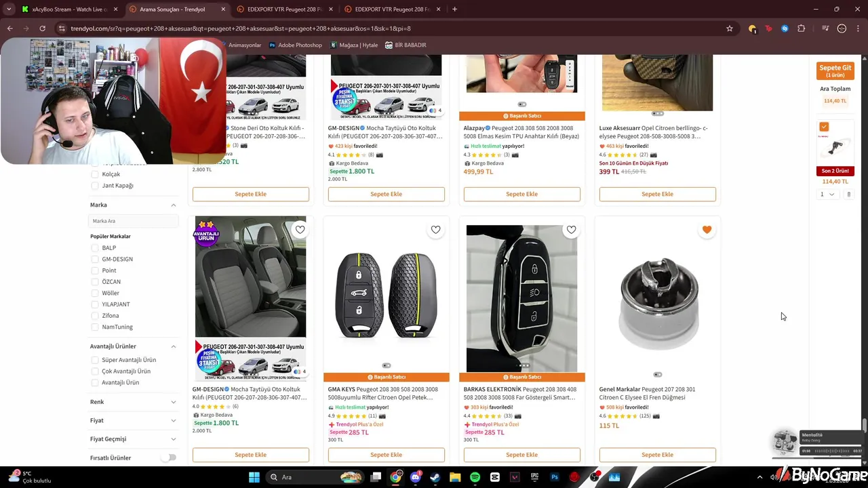The width and height of the screenshot is (868, 488).
Task: Open Windows Start menu
Action: point(254,477)
